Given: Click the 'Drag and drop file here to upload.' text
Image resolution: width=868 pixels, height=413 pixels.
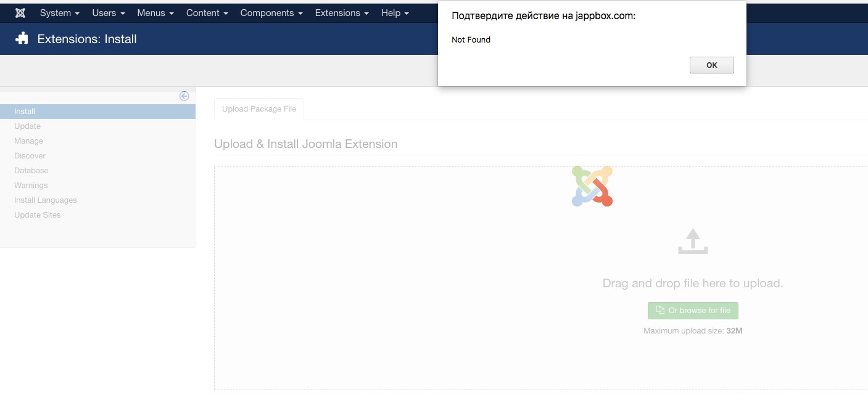Looking at the screenshot, I should pyautogui.click(x=693, y=284).
